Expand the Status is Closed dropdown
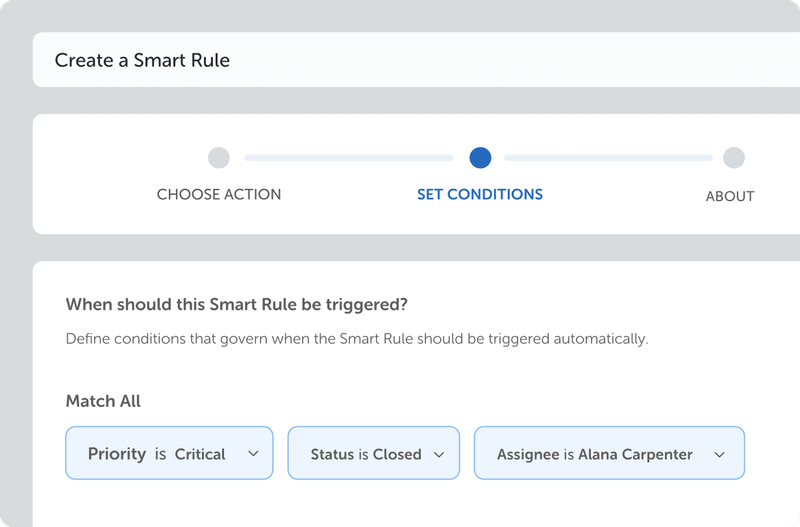800x527 pixels. click(x=373, y=454)
